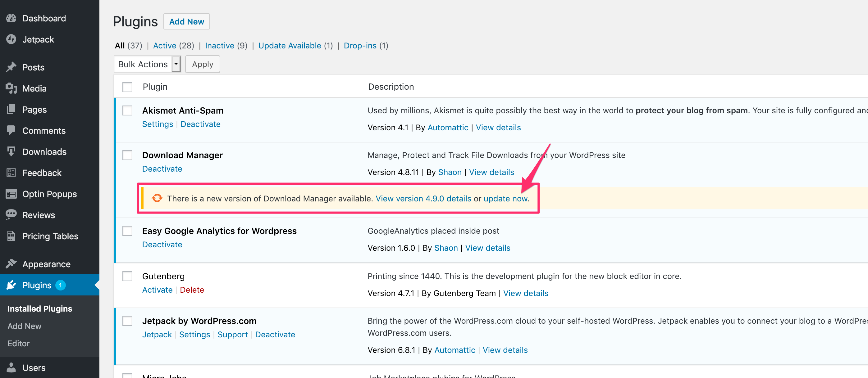Check the Easy Google Analytics checkbox
This screenshot has height=378, width=868.
pos(127,231)
